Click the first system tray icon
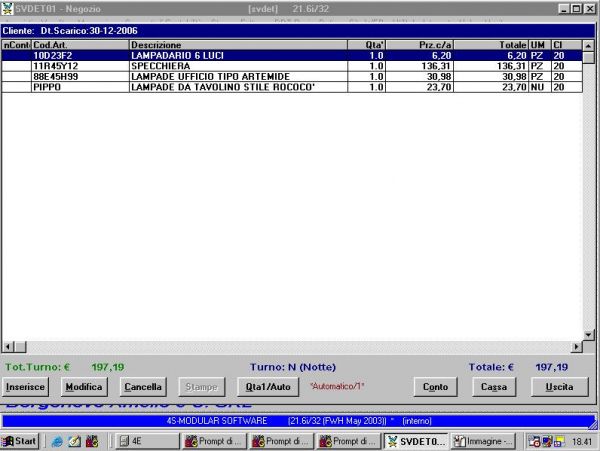The image size is (600, 451). [x=534, y=441]
